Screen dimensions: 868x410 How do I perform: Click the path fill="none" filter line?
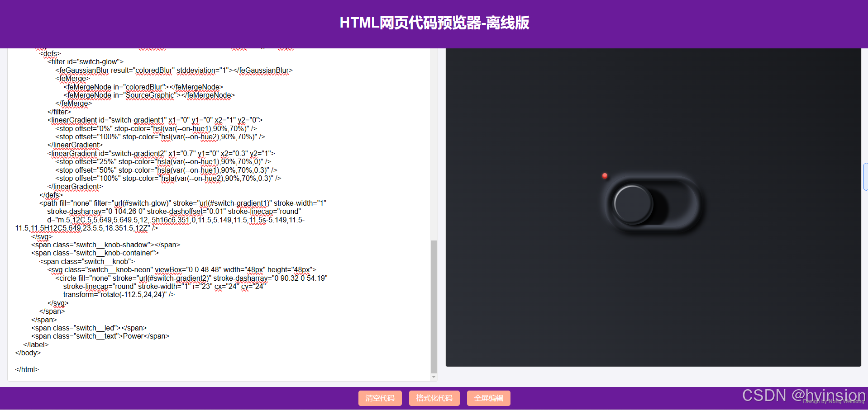point(183,203)
